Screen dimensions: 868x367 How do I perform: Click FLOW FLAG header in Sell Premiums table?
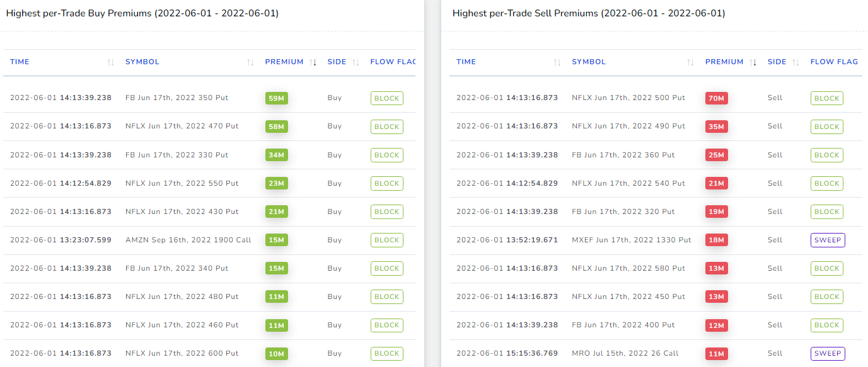[834, 62]
